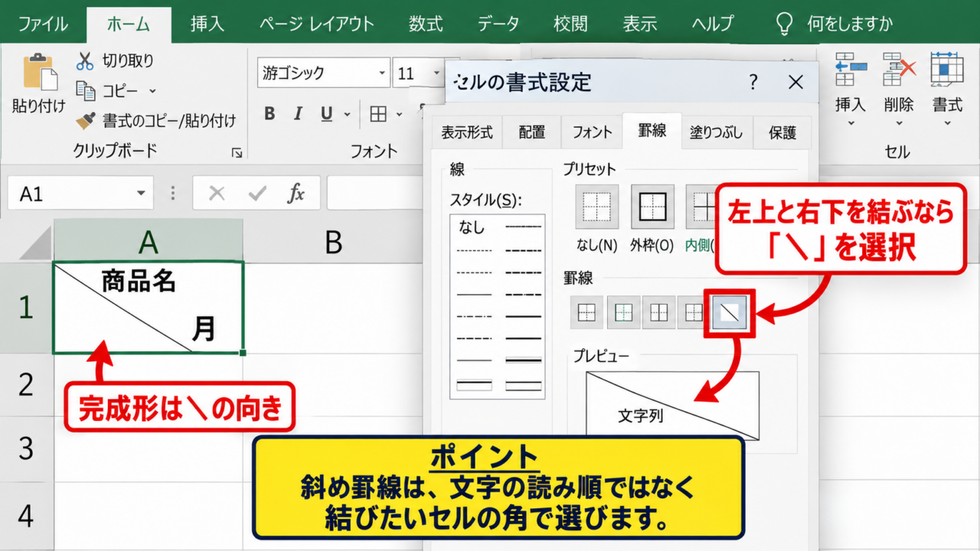Screen dimensions: 980x551
Task: Open the A1 name box dropdown arrow
Action: [141, 194]
